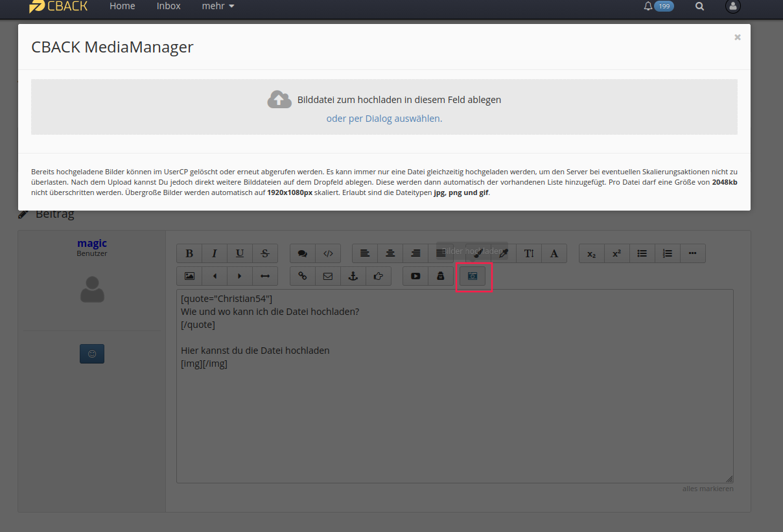Image resolution: width=783 pixels, height=532 pixels.
Task: Toggle bold formatting in the editor
Action: [189, 253]
